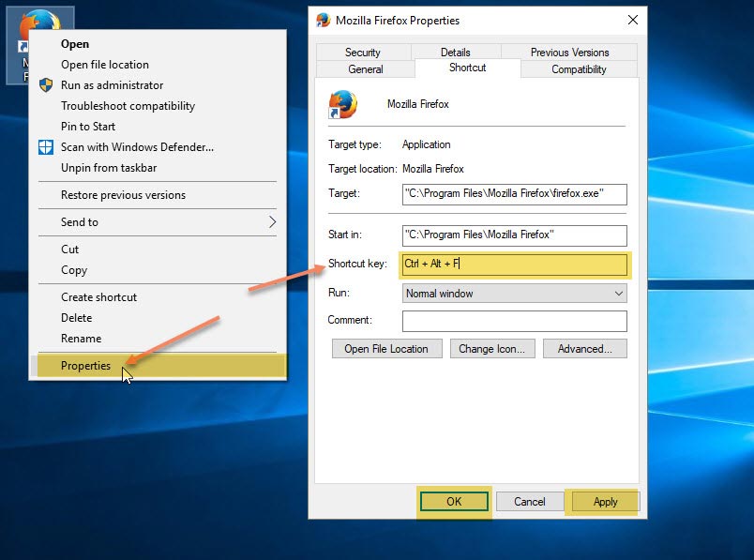Viewport: 754px width, 560px height.
Task: Click the Apply button
Action: (605, 502)
